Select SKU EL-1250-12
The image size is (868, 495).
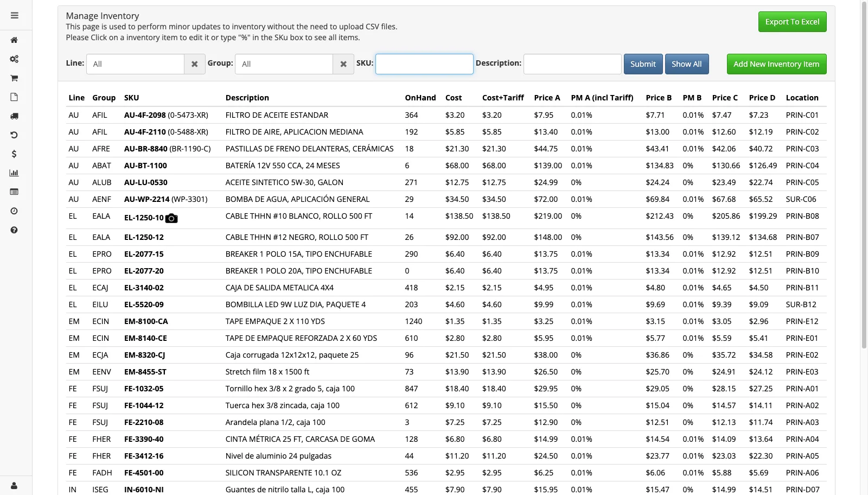click(x=144, y=237)
